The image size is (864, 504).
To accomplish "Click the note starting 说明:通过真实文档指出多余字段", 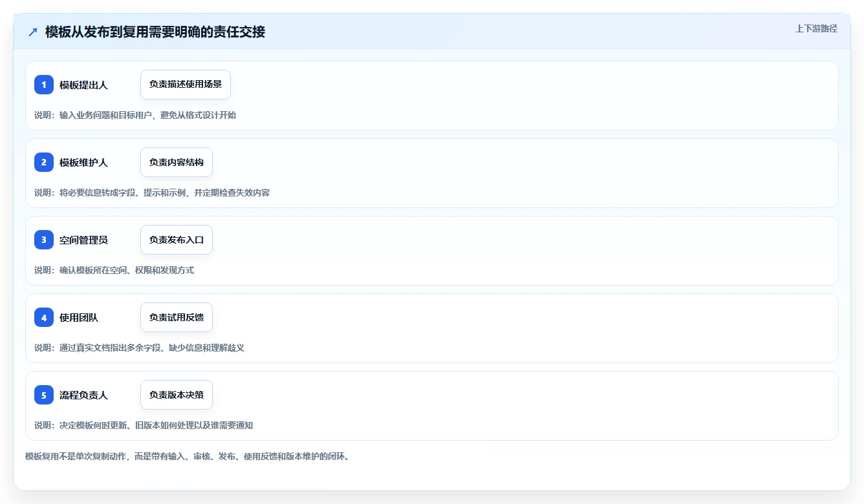I will [140, 348].
